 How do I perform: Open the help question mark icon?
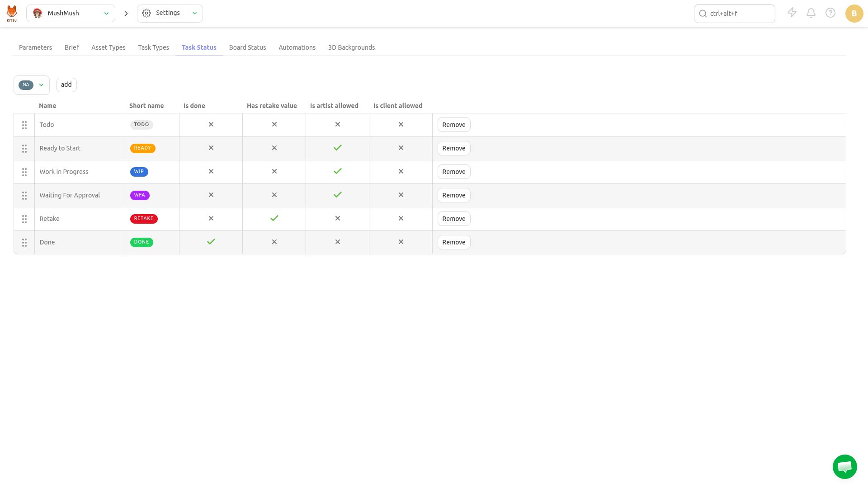830,13
